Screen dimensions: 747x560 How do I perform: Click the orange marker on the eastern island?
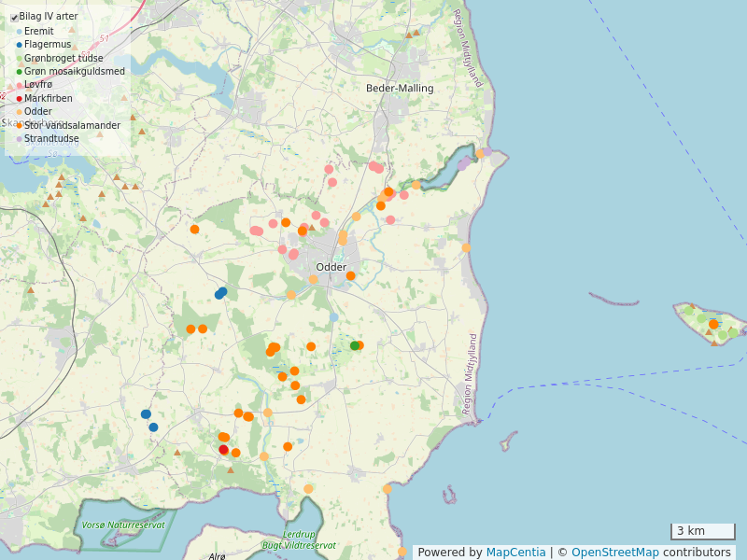pos(713,324)
